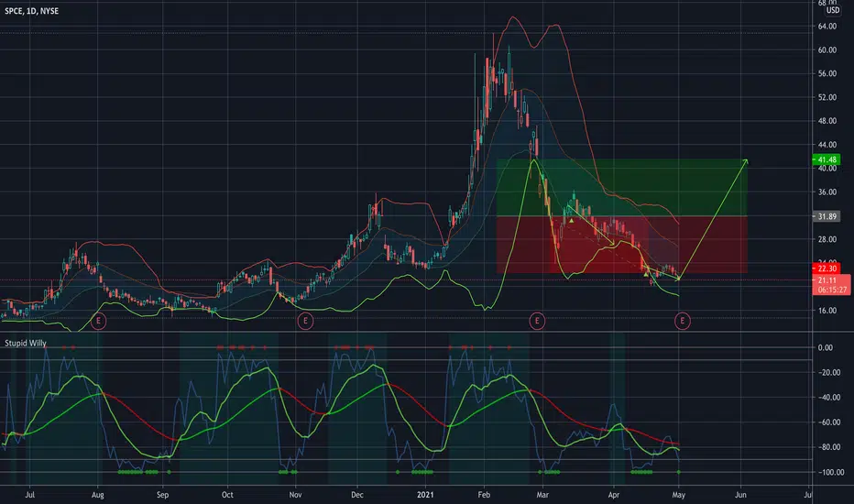
Task: Click the 28.00 price axis label
Action: pyautogui.click(x=827, y=239)
